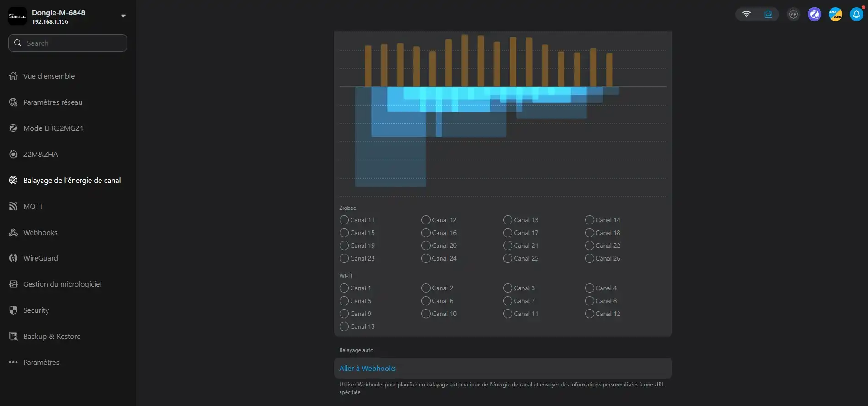Viewport: 868px width, 406px height.
Task: Open the purple Zigbee icon in top bar
Action: (x=814, y=14)
